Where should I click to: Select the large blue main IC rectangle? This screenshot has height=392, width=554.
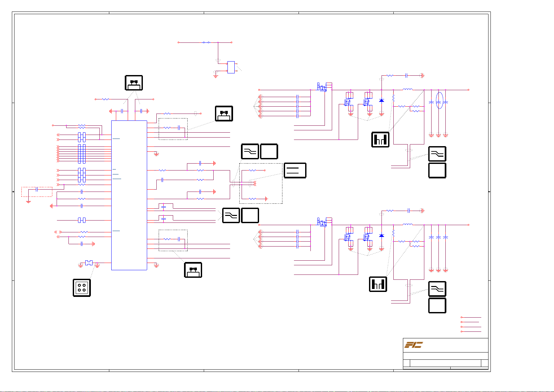click(129, 195)
